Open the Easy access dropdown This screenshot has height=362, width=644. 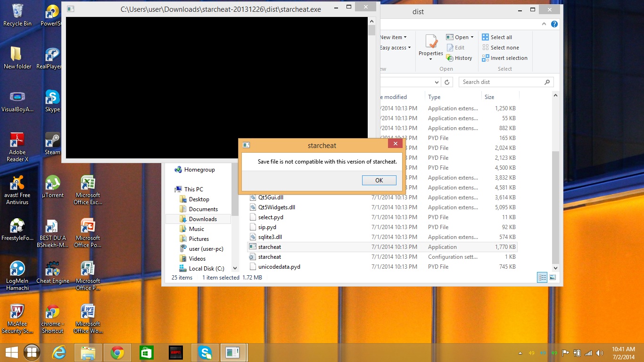pos(395,48)
